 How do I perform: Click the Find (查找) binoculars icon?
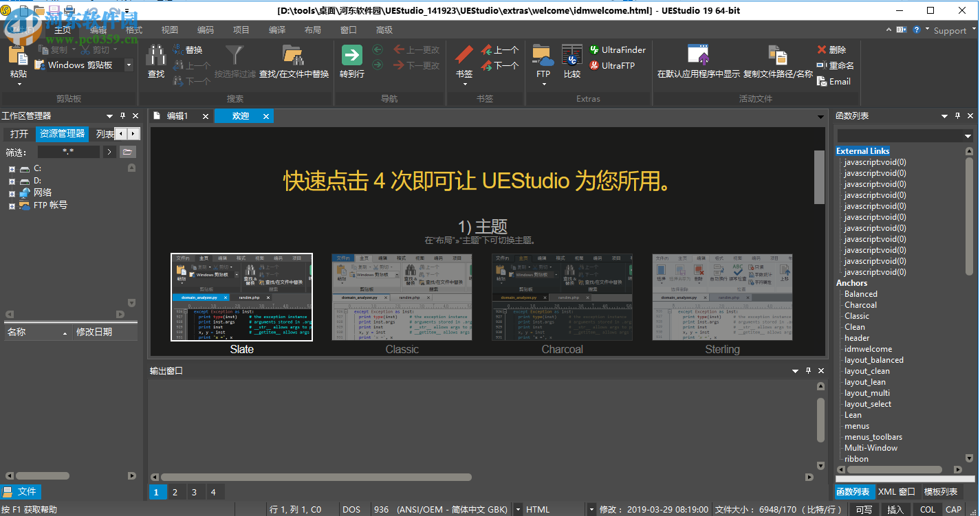[x=157, y=56]
